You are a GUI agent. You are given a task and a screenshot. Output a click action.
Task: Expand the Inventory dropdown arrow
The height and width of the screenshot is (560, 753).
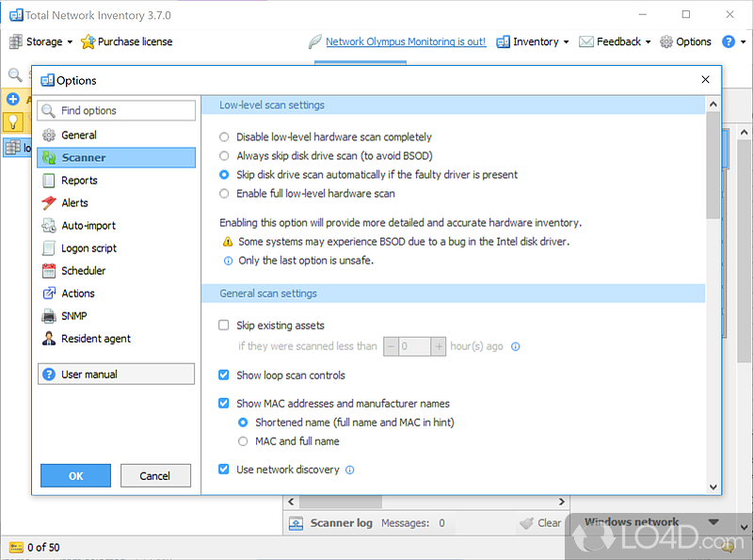pos(567,42)
